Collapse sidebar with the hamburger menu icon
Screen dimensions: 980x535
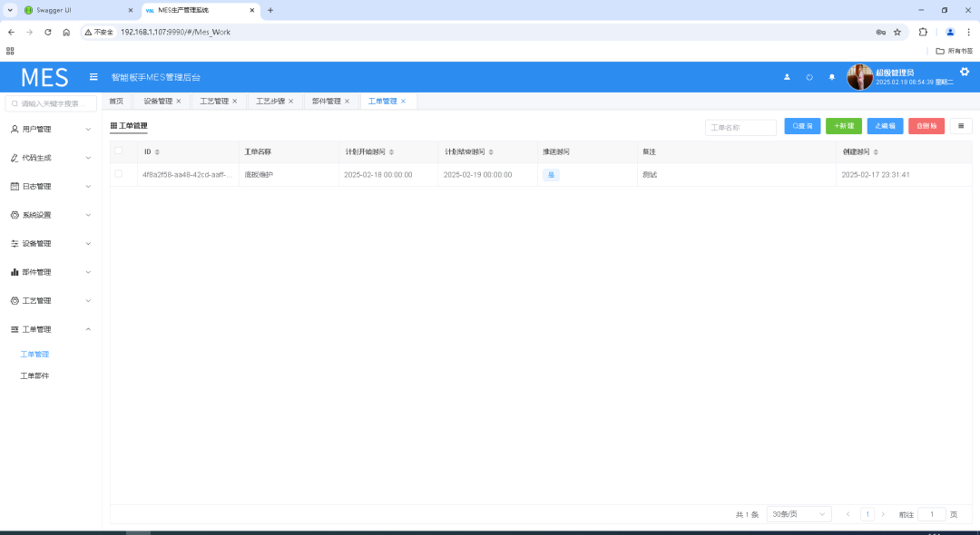click(93, 77)
